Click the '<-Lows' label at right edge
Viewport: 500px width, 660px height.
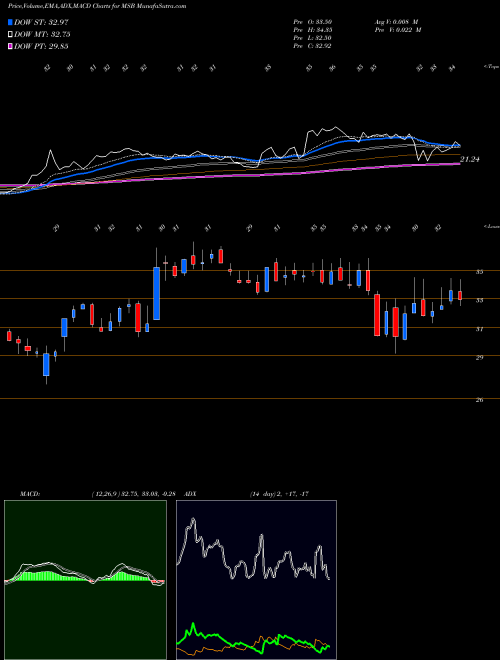[x=491, y=226]
